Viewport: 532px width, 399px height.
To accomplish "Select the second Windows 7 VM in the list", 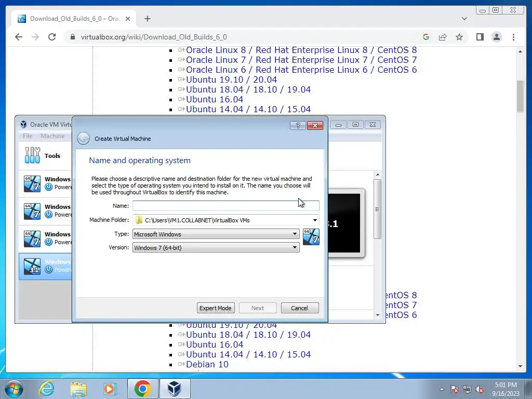I will (46, 211).
